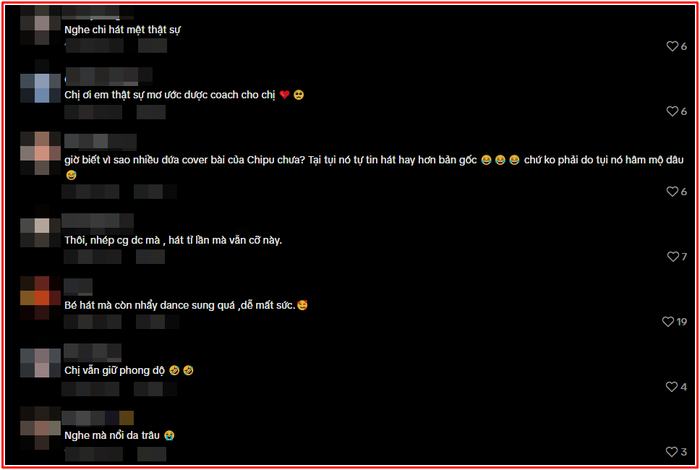Open orange avatar of 'Bé hát' commenter
The image size is (700, 470).
[x=41, y=298]
